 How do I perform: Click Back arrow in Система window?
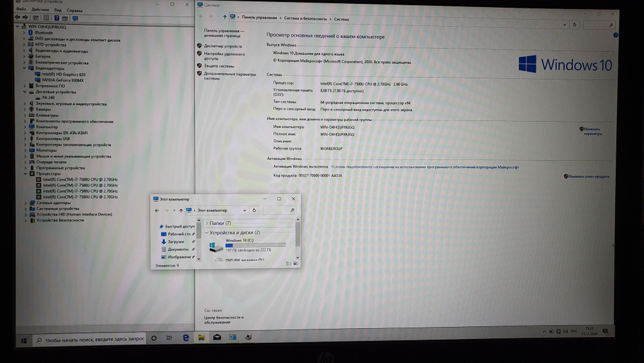point(201,17)
